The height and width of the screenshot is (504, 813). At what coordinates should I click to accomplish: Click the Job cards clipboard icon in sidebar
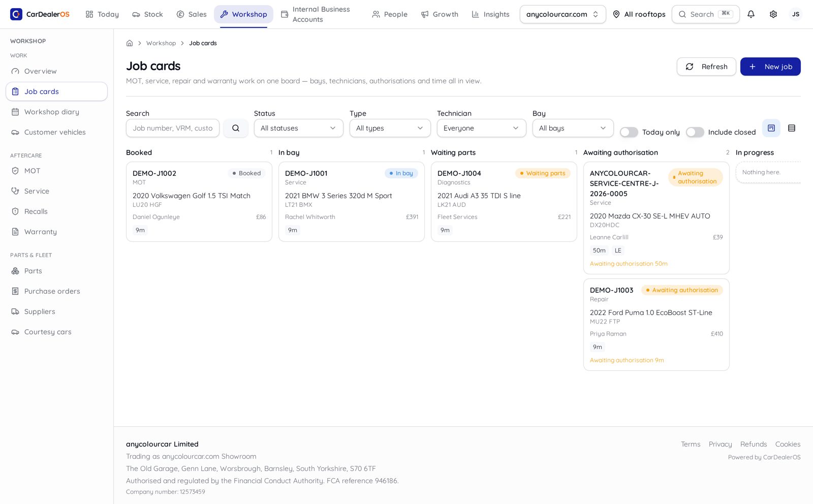point(15,91)
